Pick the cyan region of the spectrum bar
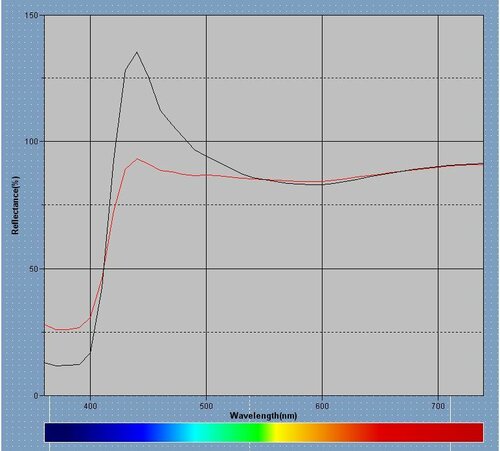 (x=195, y=432)
